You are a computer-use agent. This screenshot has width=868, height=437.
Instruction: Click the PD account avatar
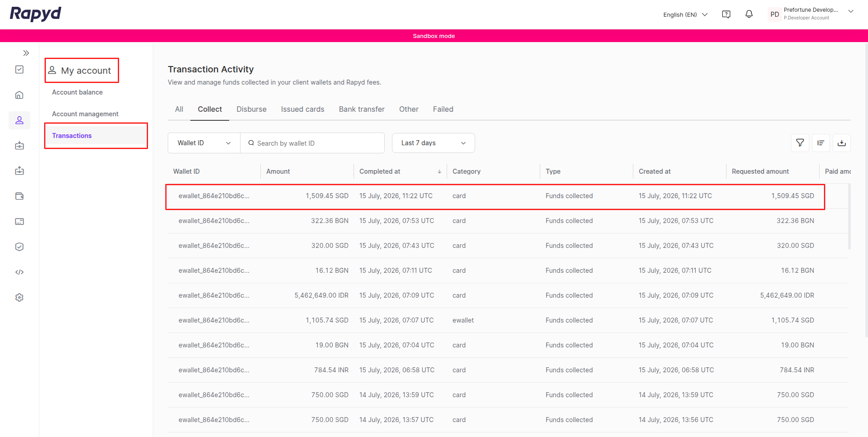[774, 14]
